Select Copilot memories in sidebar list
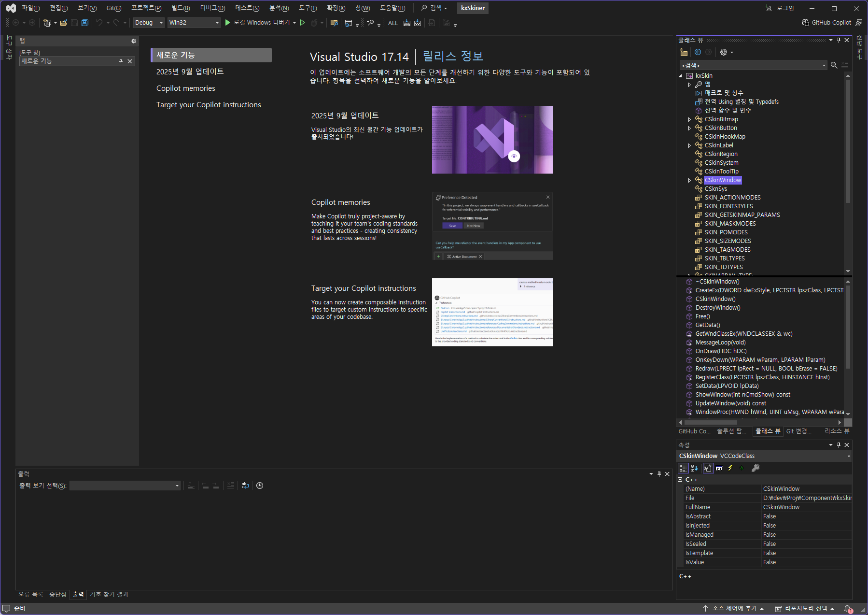The width and height of the screenshot is (868, 615). click(x=186, y=88)
